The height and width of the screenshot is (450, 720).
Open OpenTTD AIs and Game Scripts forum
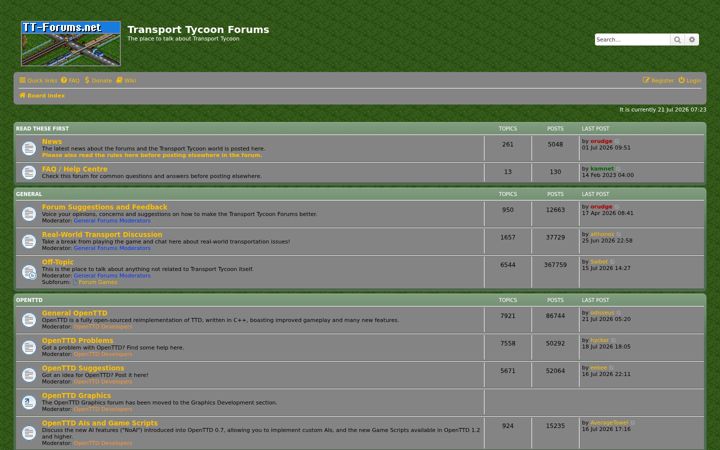pos(100,423)
